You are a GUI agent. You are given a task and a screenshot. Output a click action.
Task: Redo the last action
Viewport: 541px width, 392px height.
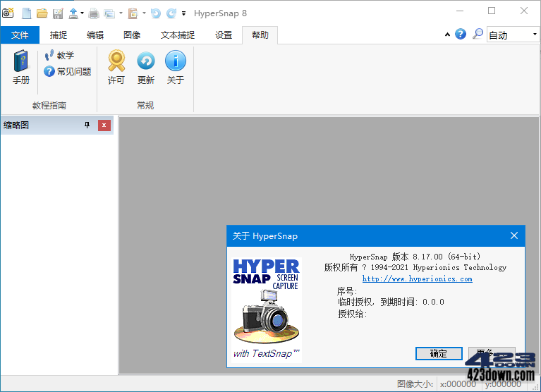pyautogui.click(x=171, y=13)
